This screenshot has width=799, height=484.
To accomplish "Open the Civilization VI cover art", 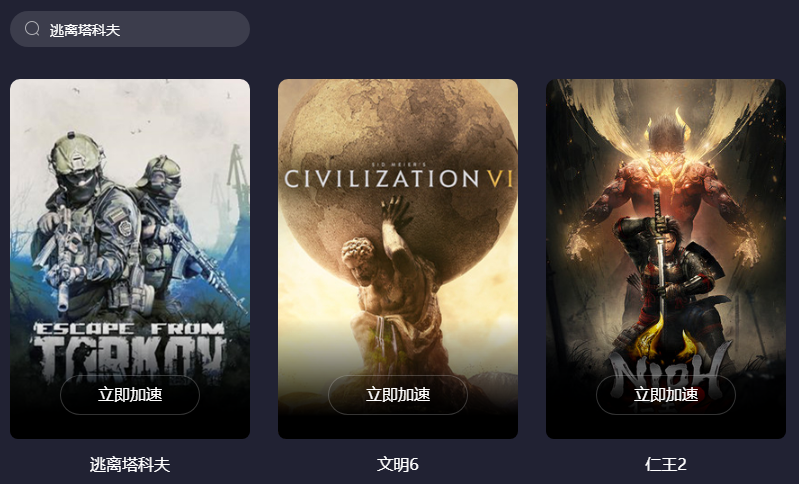I will coord(398,258).
